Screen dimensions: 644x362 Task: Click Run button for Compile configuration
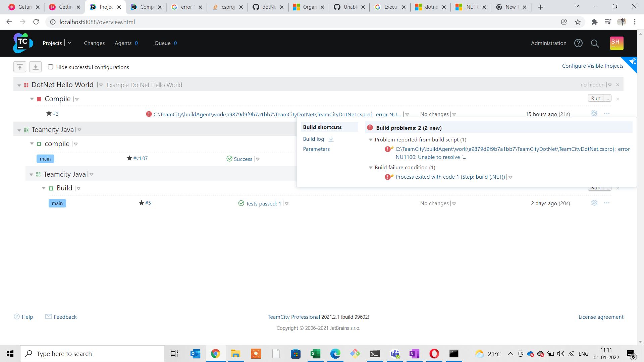(x=595, y=98)
